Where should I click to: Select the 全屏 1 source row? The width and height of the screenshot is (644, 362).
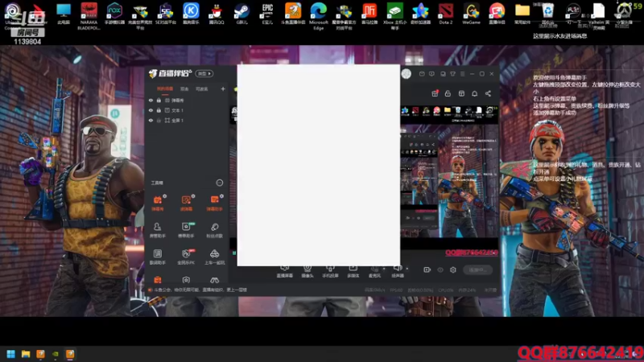coord(187,121)
